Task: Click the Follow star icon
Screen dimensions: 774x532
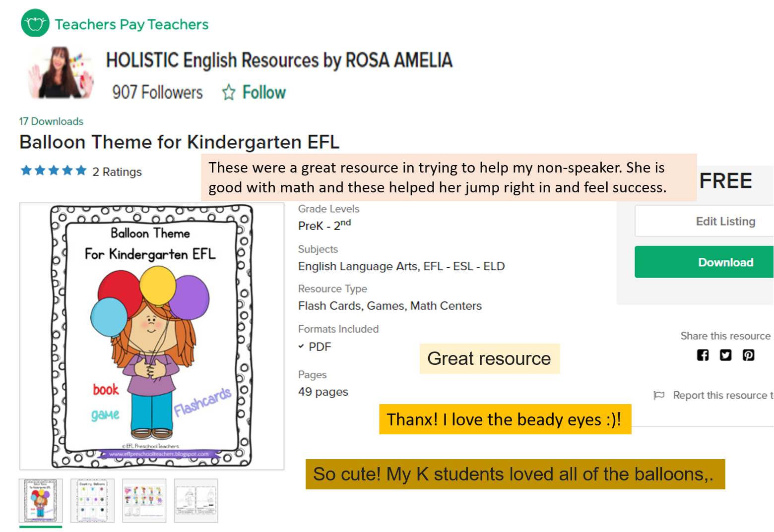Action: (229, 92)
